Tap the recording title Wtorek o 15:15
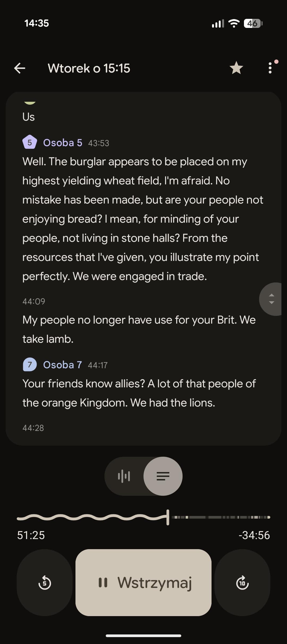 click(x=89, y=68)
